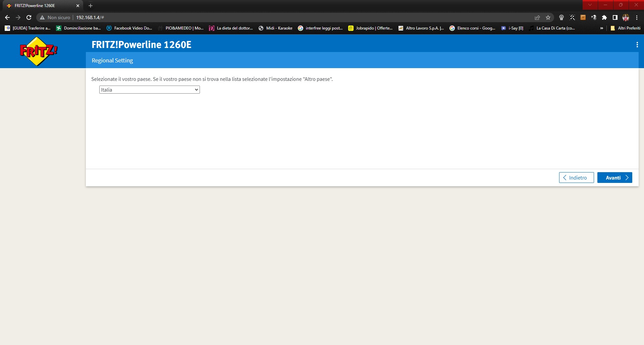Click the tab search chevron button

590,5
